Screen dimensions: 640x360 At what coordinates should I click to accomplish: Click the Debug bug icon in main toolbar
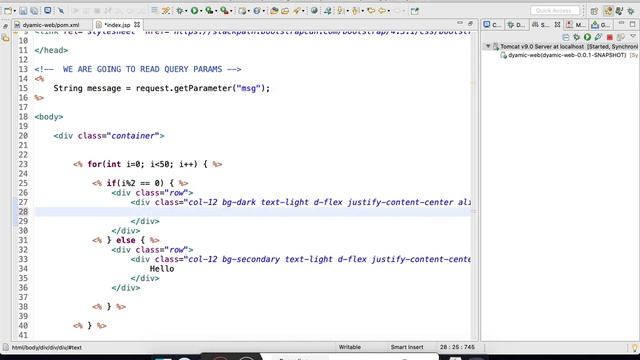point(179,11)
